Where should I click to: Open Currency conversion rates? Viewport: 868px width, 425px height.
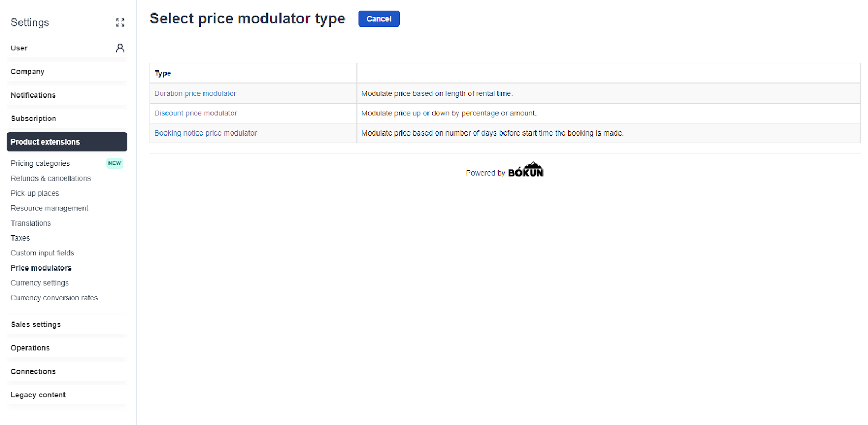[54, 298]
